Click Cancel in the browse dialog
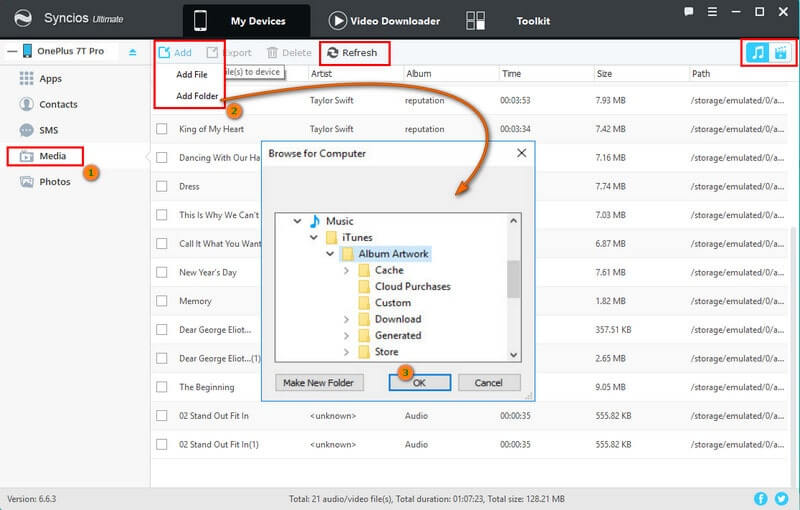The height and width of the screenshot is (510, 800). [489, 382]
